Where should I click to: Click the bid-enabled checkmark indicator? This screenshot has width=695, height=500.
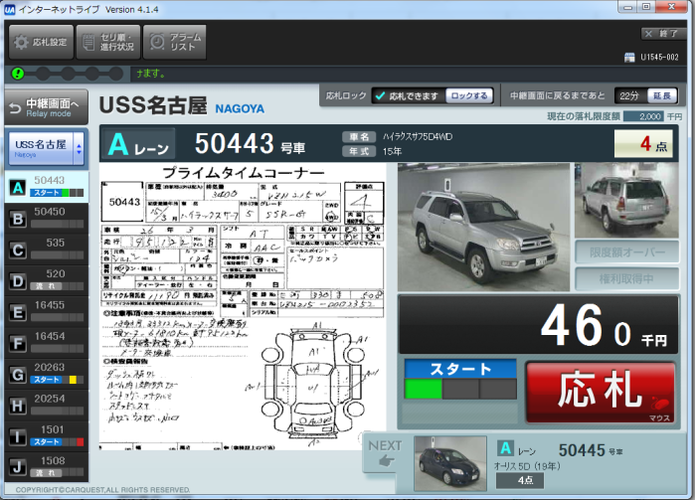tap(380, 96)
